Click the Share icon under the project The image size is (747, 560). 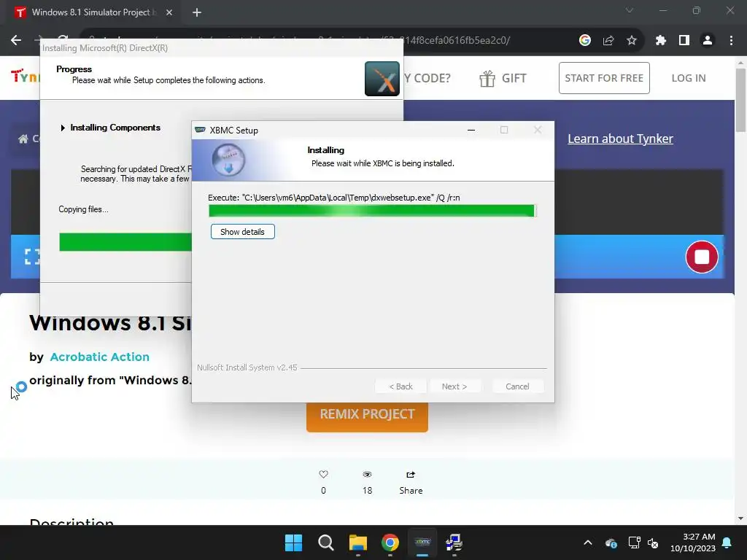click(x=411, y=474)
